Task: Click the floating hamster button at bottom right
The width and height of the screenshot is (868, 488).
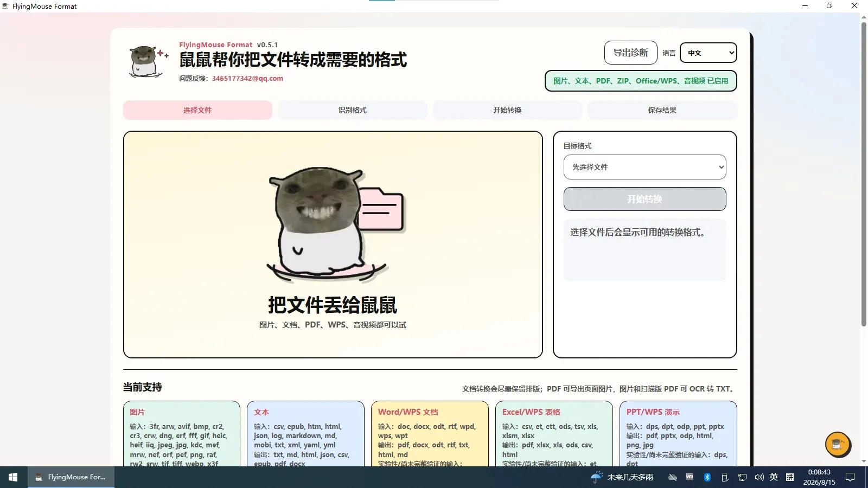Action: (x=838, y=444)
